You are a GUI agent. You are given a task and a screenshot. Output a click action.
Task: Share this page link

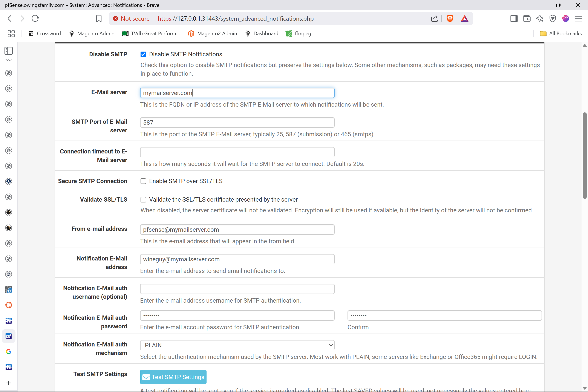pyautogui.click(x=435, y=18)
